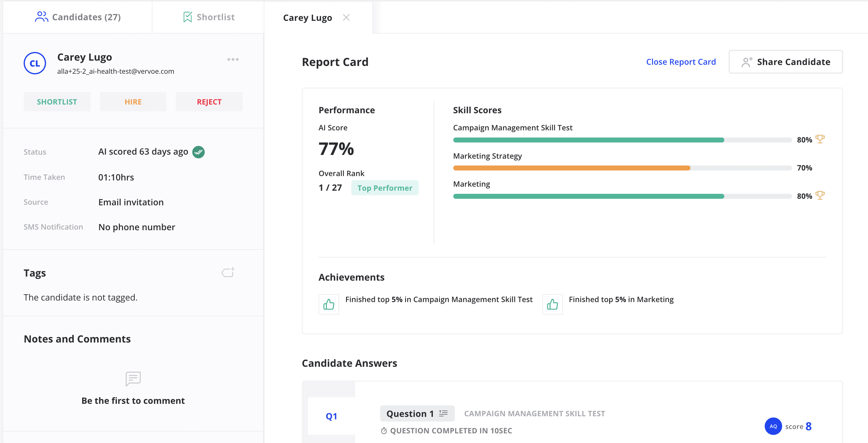
Task: Click the trophy icon for Marketing
Action: click(820, 195)
